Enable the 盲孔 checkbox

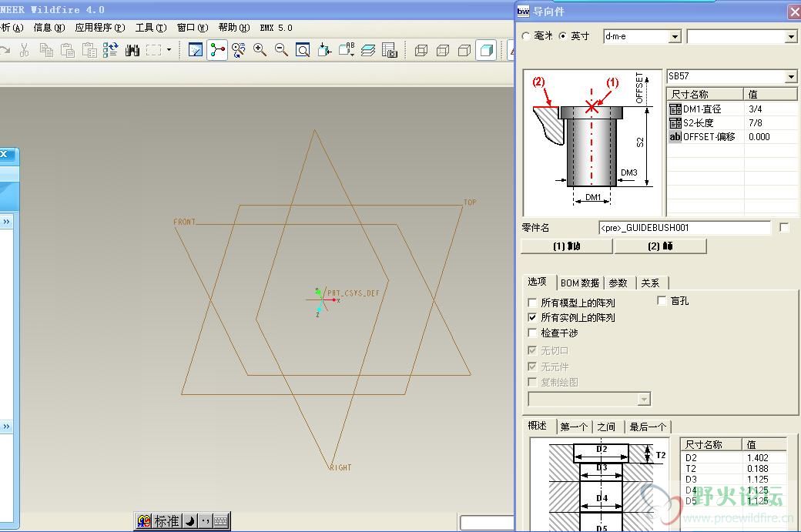(662, 300)
